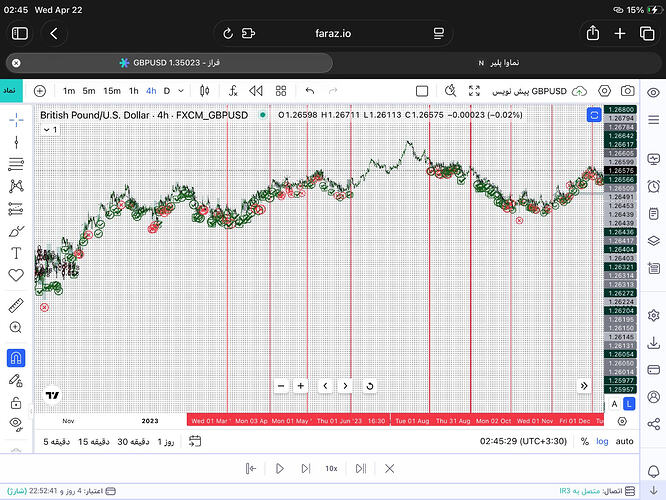666x500 pixels.
Task: Take a chart snapshot with camera
Action: coord(628,91)
